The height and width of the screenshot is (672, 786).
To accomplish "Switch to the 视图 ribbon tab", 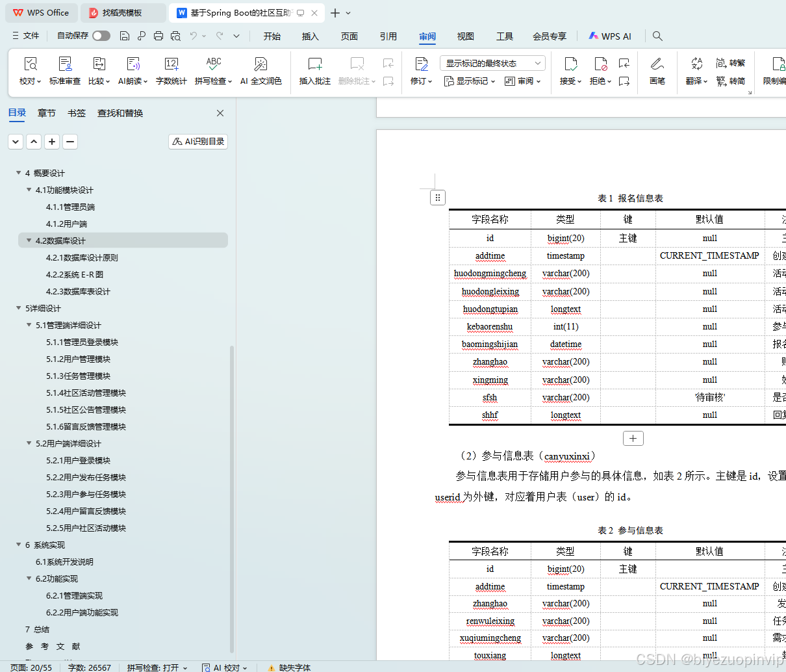I will (x=466, y=36).
